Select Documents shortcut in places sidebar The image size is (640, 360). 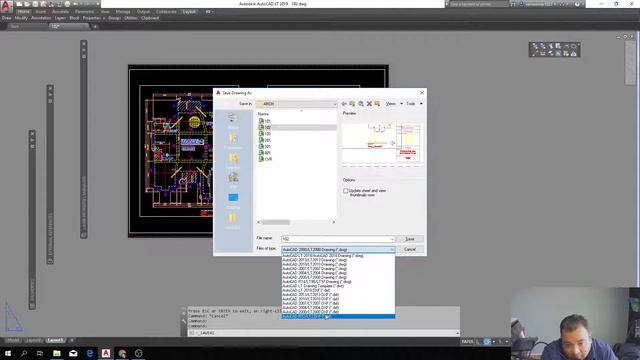(x=233, y=140)
